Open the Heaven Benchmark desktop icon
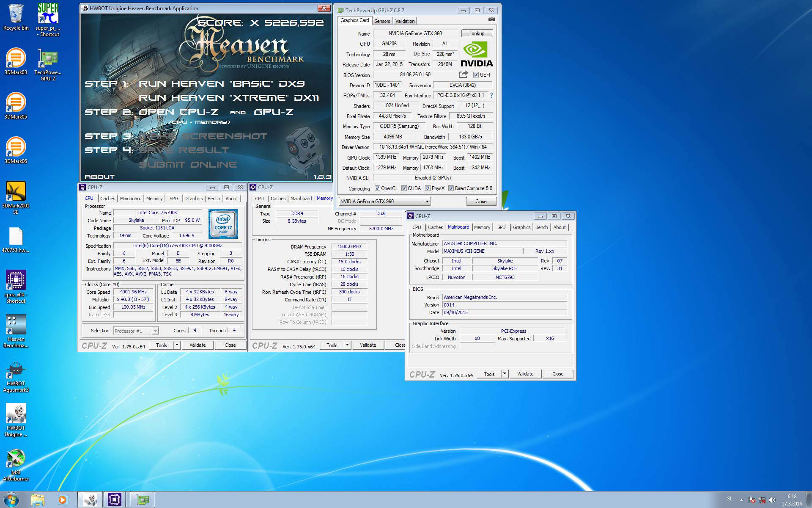 click(x=16, y=331)
